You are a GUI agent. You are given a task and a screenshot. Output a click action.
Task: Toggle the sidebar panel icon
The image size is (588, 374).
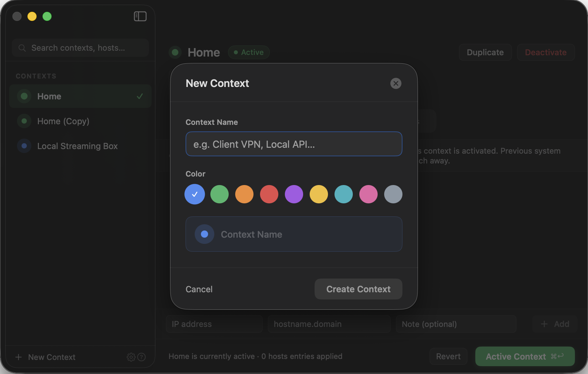[x=140, y=16]
